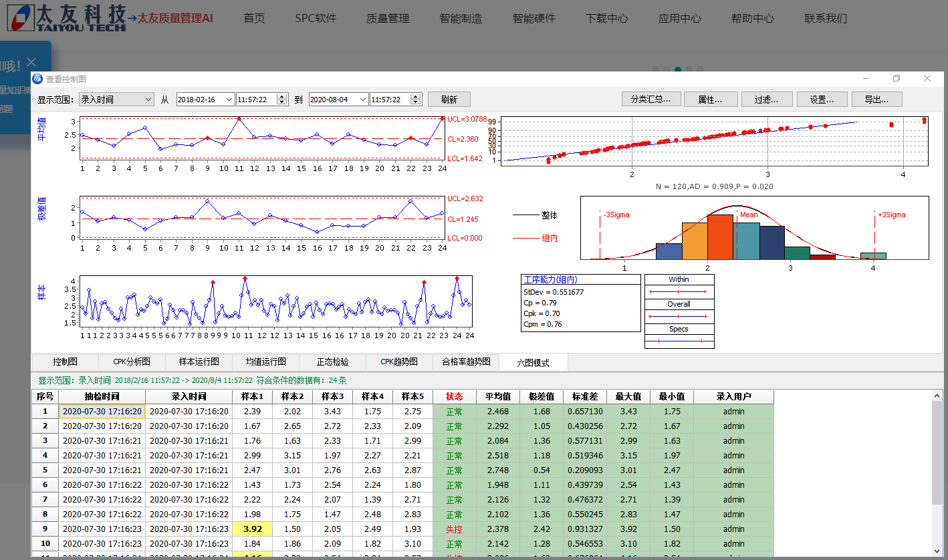The image size is (948, 560).
Task: Open the 智能硬件 menu
Action: [x=534, y=18]
